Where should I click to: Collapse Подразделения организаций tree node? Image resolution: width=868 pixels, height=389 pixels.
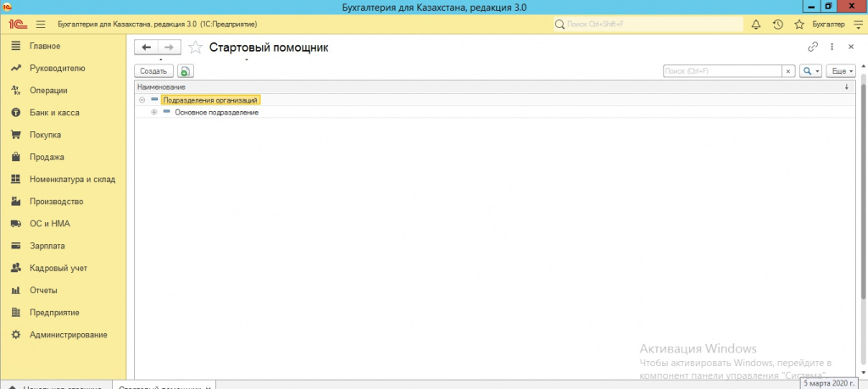tap(142, 100)
